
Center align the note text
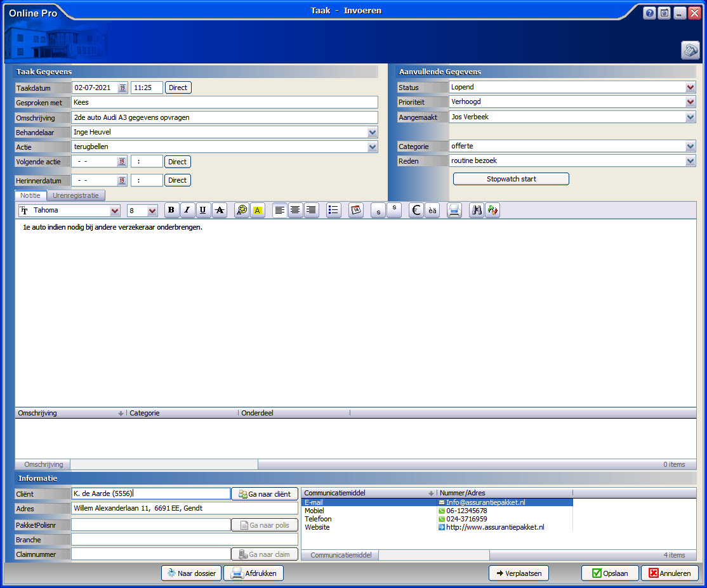(295, 211)
